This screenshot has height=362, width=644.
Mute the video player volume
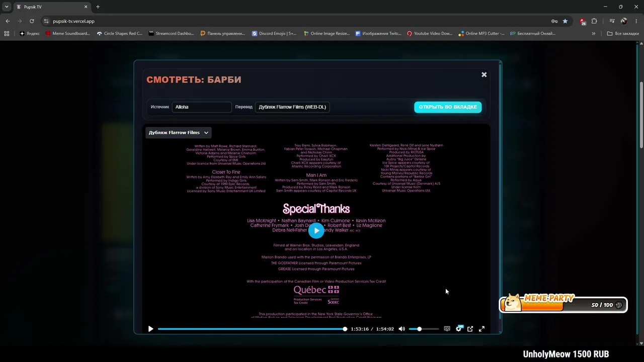(401, 329)
